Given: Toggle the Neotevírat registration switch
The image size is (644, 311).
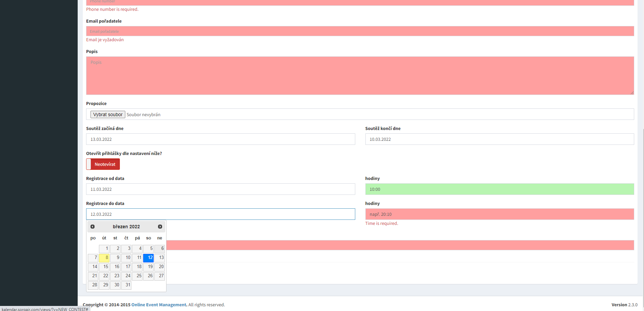Looking at the screenshot, I should (103, 164).
